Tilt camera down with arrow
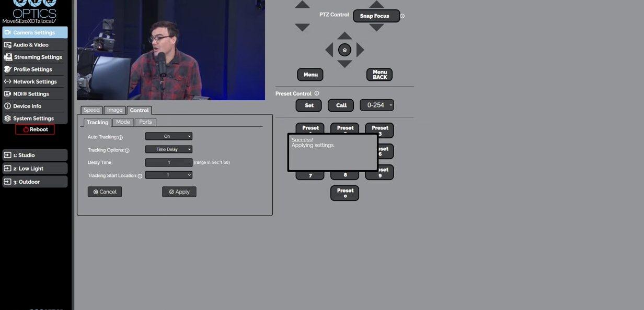The image size is (644, 310). coord(344,64)
